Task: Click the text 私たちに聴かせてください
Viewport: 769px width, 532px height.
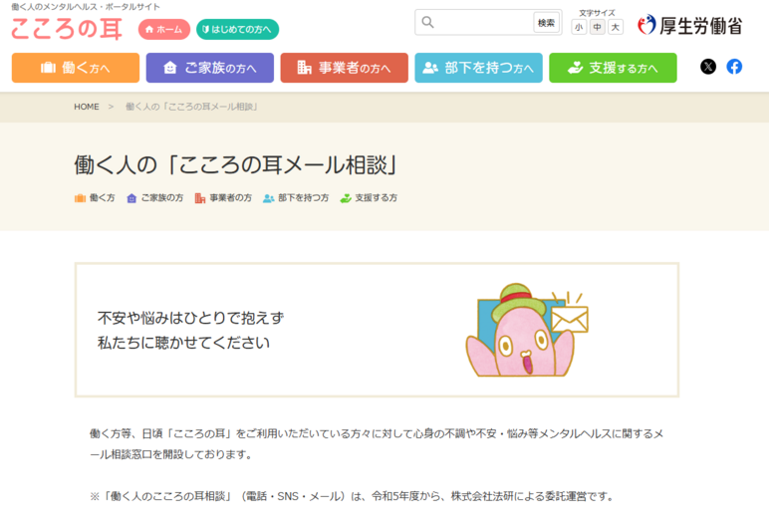Action: tap(183, 343)
